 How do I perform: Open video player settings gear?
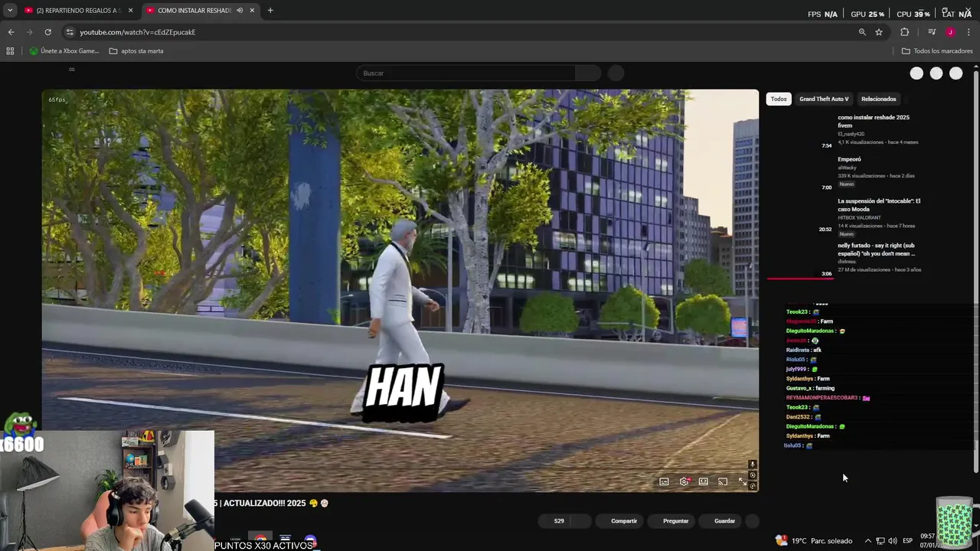tap(684, 481)
